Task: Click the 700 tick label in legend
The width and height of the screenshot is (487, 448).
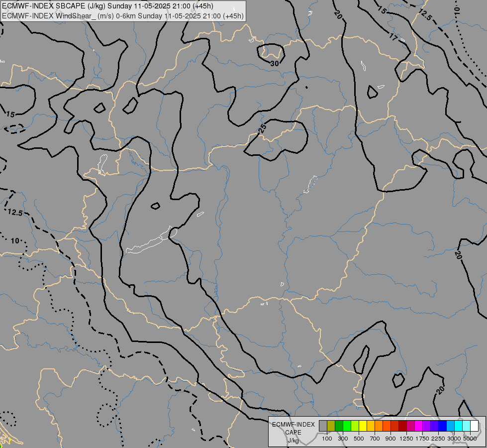Action: [375, 439]
